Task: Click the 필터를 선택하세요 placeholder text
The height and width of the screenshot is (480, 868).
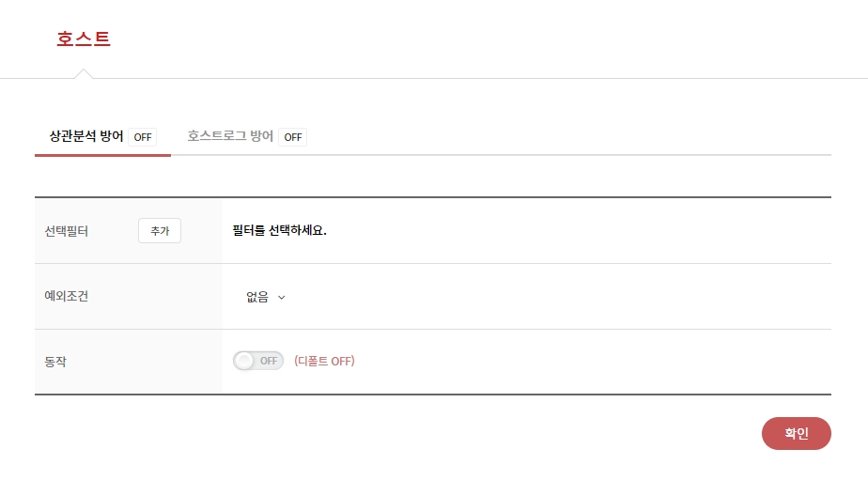Action: 280,230
